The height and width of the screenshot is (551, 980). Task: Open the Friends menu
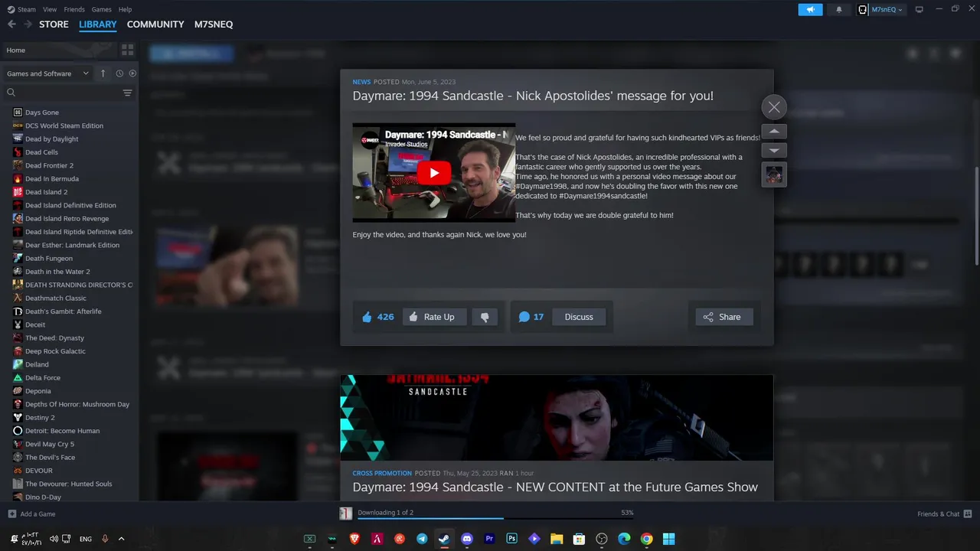74,9
